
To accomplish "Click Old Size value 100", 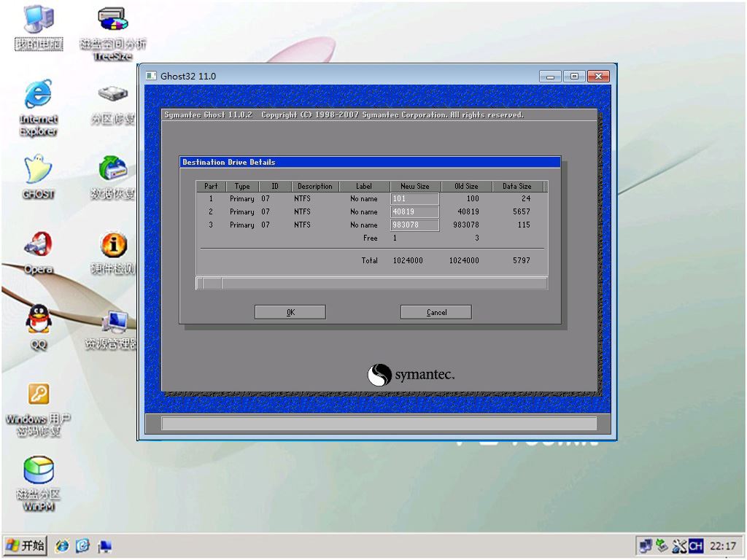I will tap(473, 198).
